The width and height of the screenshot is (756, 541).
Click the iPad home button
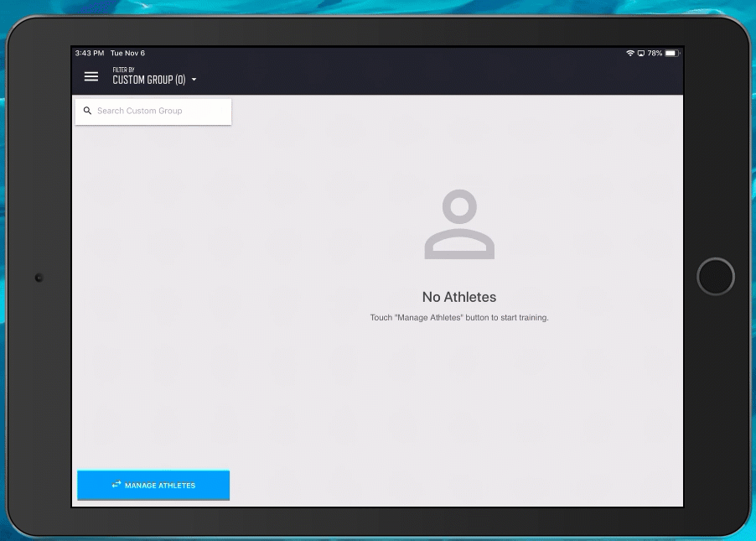coord(716,277)
